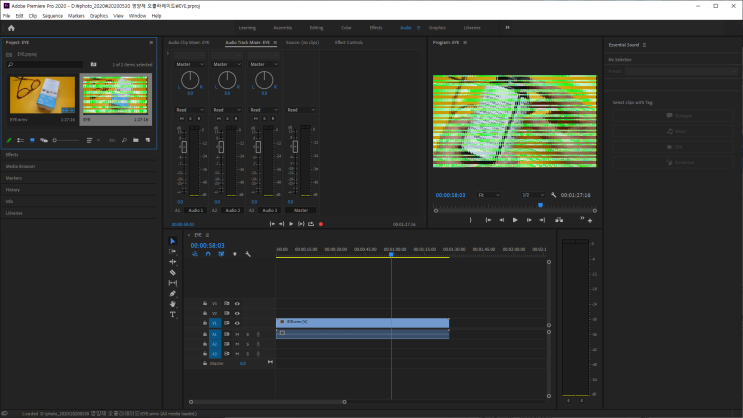743x418 pixels.
Task: Open Audio 2 output Master dropdown
Action: 227,64
